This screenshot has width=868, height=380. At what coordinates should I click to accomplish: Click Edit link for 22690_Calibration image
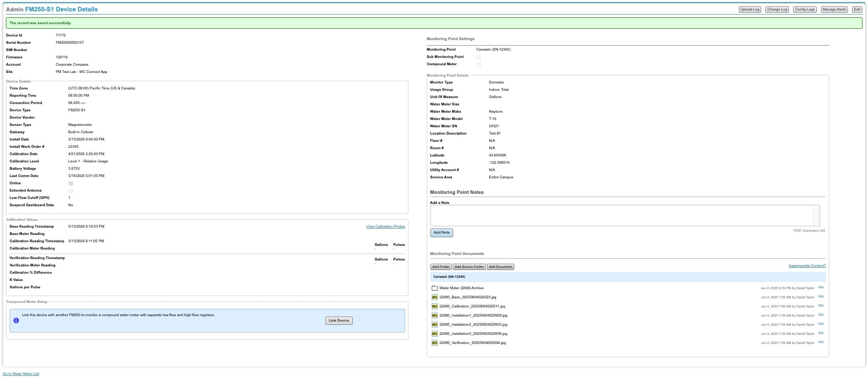click(x=821, y=306)
